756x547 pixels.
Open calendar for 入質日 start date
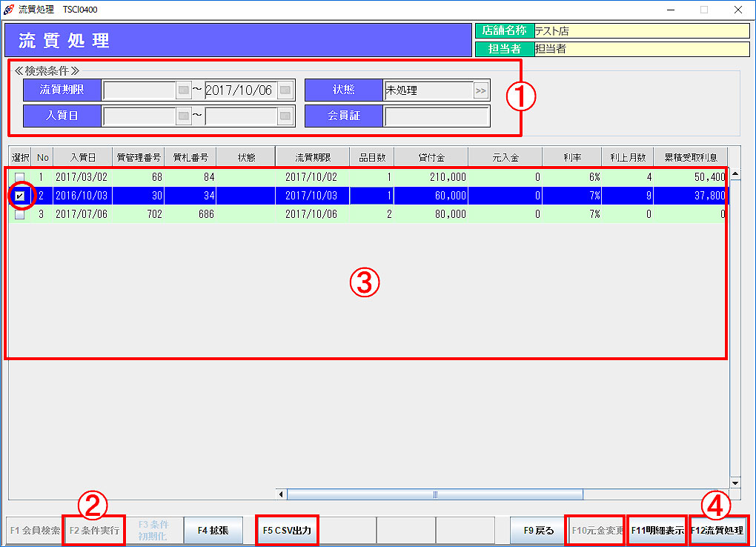(184, 116)
